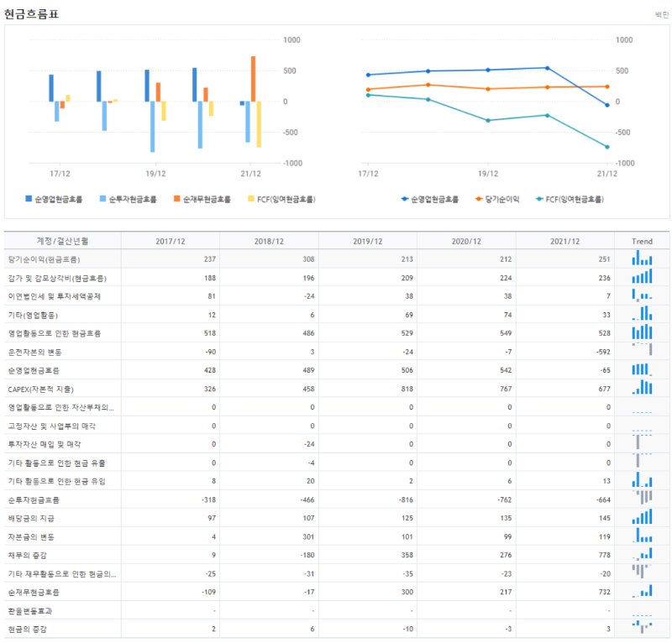Select the 이연법인세 및 투자세액공제 row label
Image resolution: width=672 pixels, height=643 pixels.
[54, 296]
